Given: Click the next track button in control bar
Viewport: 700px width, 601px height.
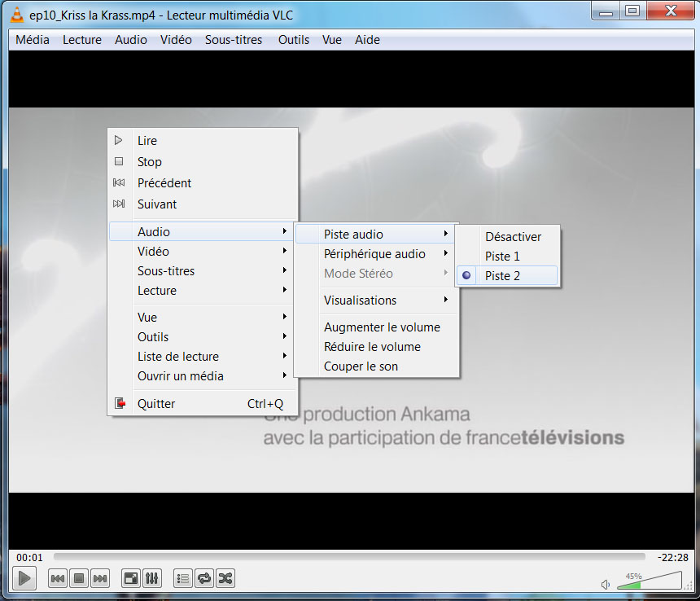Looking at the screenshot, I should pyautogui.click(x=100, y=579).
